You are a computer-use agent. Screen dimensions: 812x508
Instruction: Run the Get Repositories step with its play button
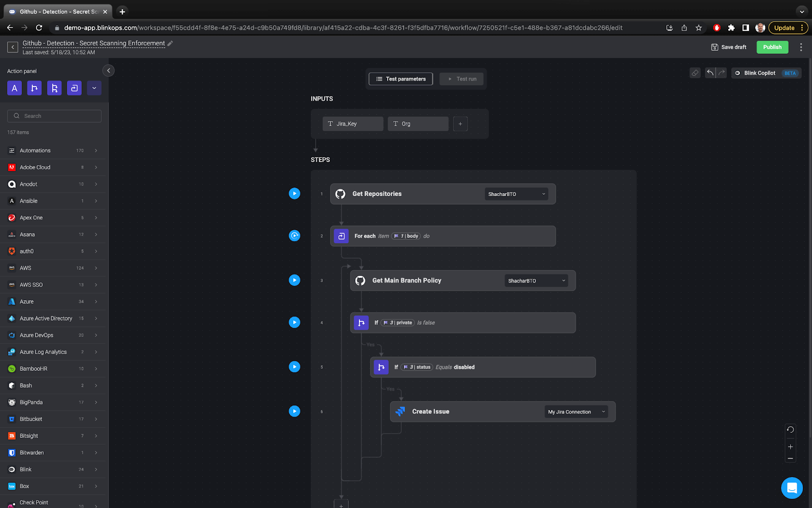pyautogui.click(x=294, y=194)
